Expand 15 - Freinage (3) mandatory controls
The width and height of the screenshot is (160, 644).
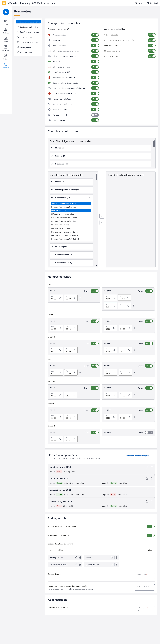tap(147, 156)
